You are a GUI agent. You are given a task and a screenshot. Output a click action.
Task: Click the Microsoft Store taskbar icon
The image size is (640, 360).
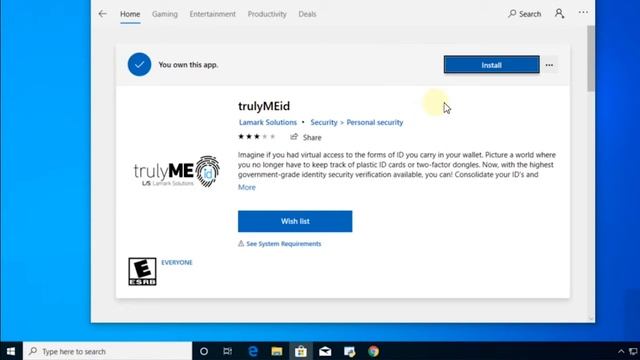(301, 351)
